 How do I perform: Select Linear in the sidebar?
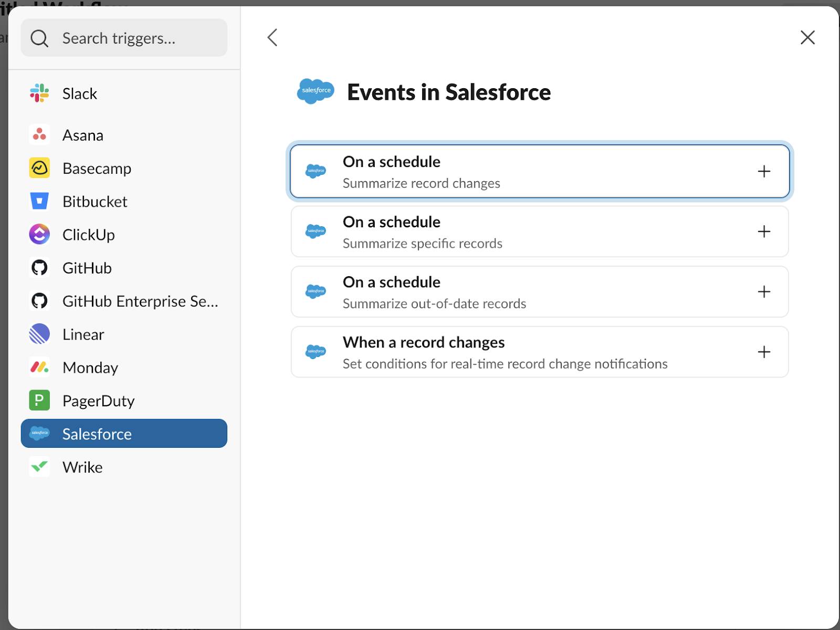pyautogui.click(x=124, y=334)
